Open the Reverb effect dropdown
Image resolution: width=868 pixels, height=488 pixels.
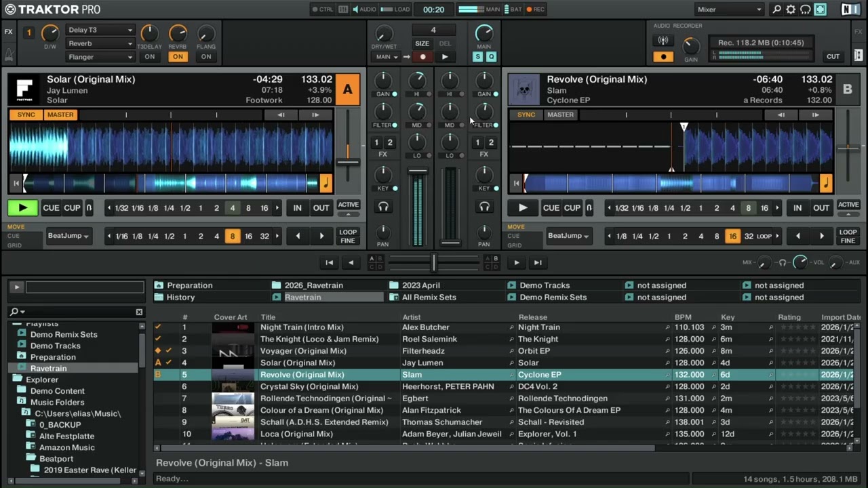[100, 43]
